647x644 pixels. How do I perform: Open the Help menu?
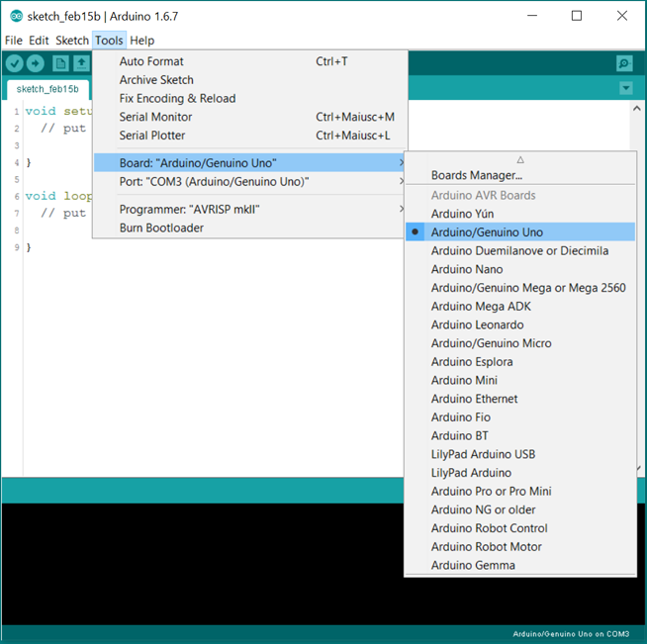pos(141,41)
